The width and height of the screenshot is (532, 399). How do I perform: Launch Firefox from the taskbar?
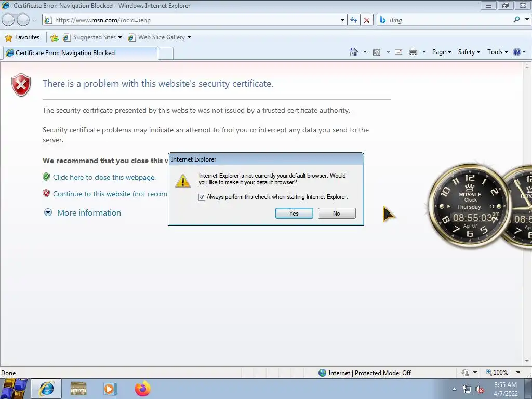pos(142,389)
